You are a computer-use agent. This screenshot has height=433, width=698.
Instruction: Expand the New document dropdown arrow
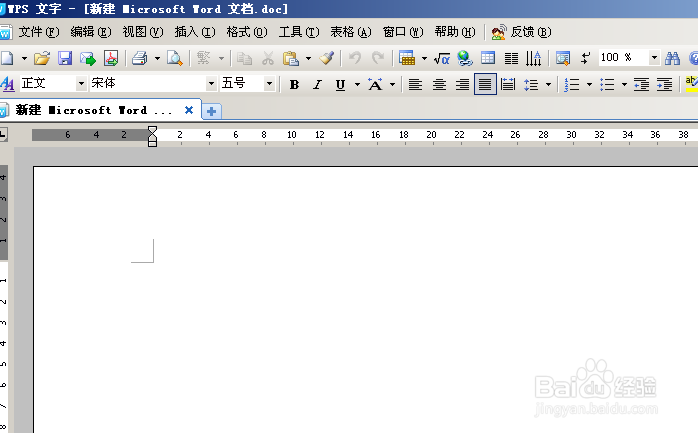coord(24,58)
